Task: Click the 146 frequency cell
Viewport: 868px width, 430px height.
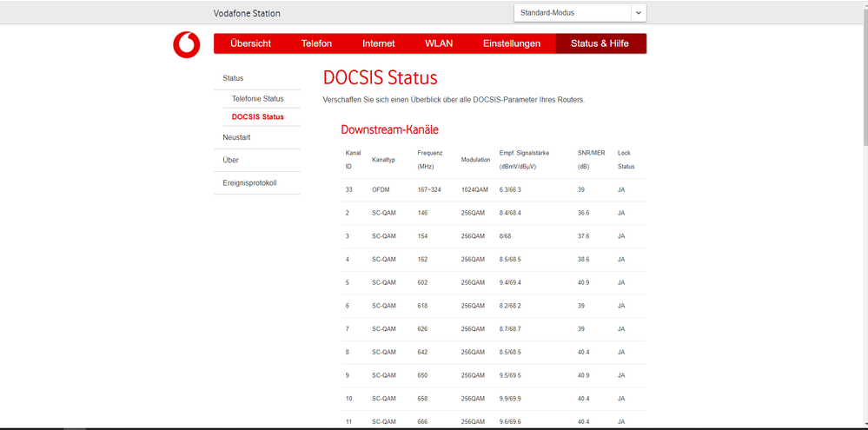Action: [422, 213]
